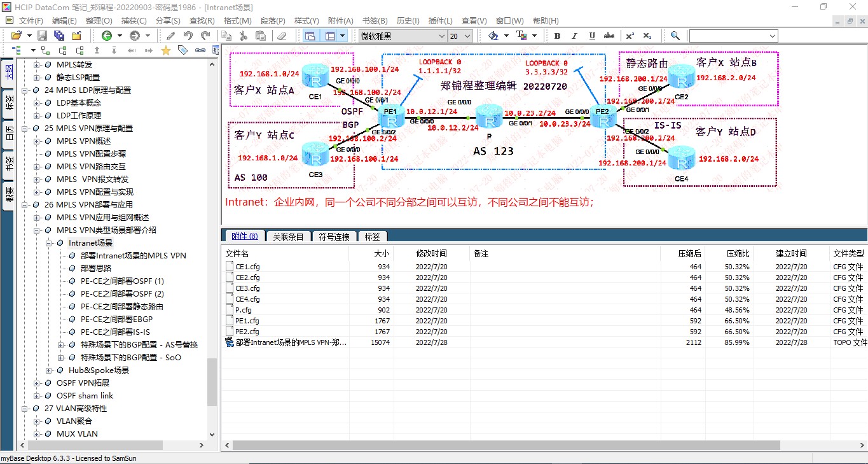Click the outline tree view icon
Image resolution: width=868 pixels, height=464 pixels.
(16, 50)
